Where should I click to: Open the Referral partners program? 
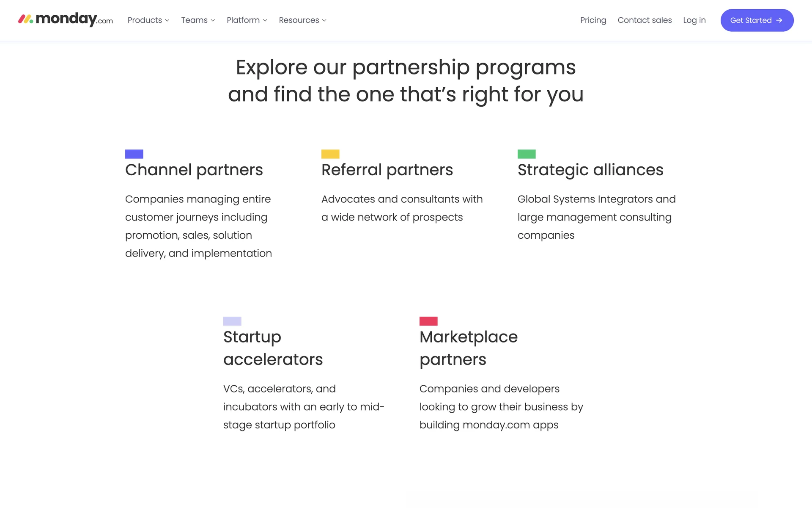pos(387,170)
